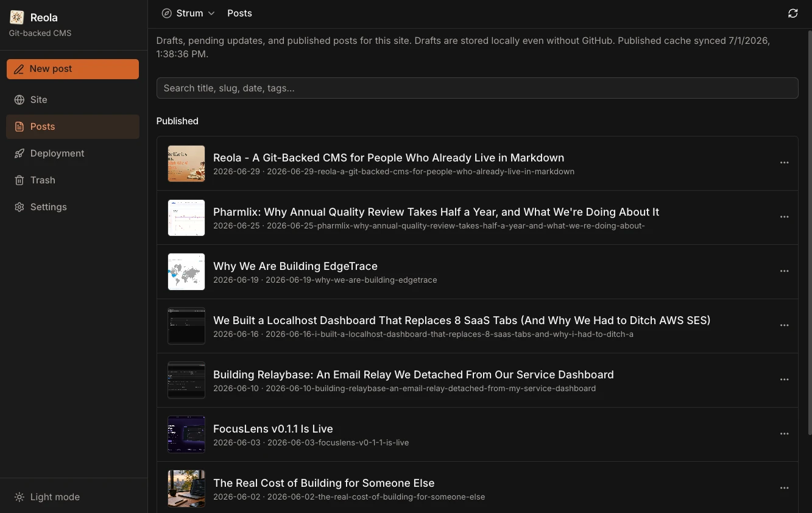The width and height of the screenshot is (812, 513).
Task: Click the trash can icon in sidebar
Action: 19,180
